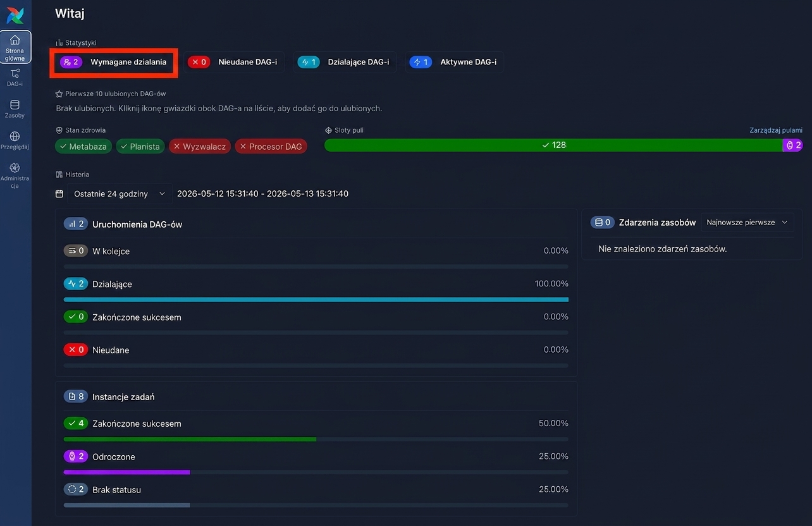
Task: Click the Sloty puli section icon
Action: coord(328,130)
